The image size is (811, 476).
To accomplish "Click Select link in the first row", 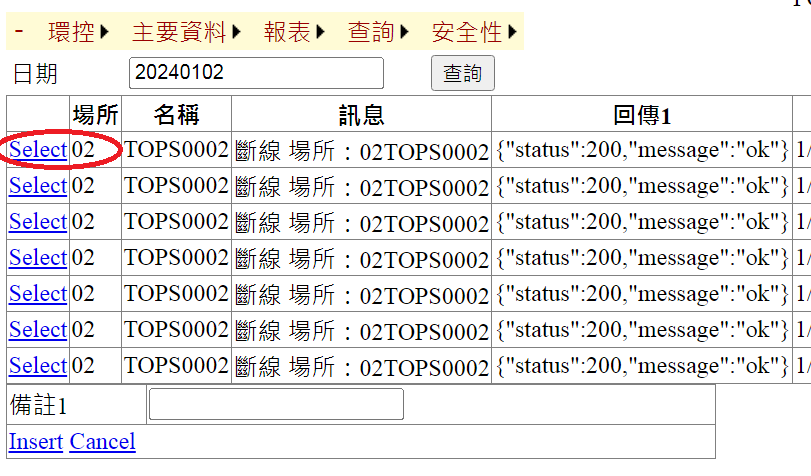I will (x=38, y=150).
